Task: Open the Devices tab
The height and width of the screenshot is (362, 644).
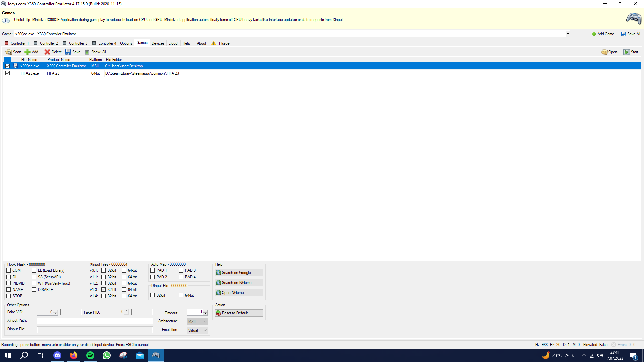Action: 158,43
